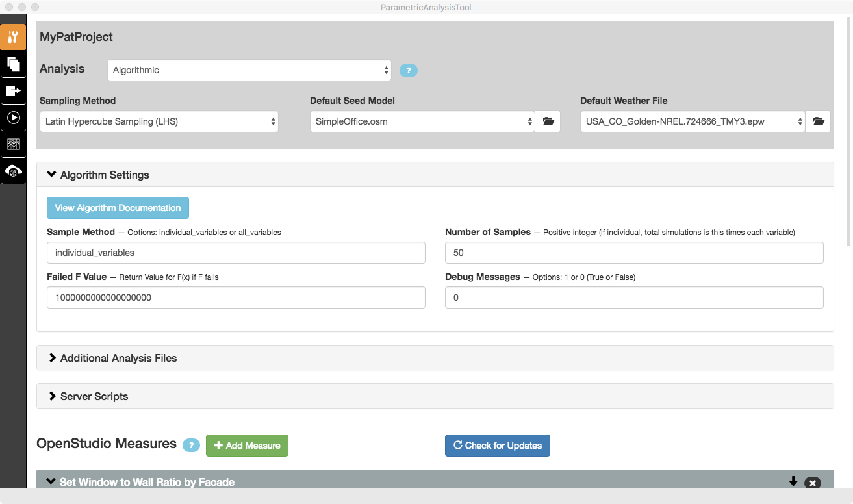Open the Sampling Method dropdown
The width and height of the screenshot is (853, 504).
[159, 121]
